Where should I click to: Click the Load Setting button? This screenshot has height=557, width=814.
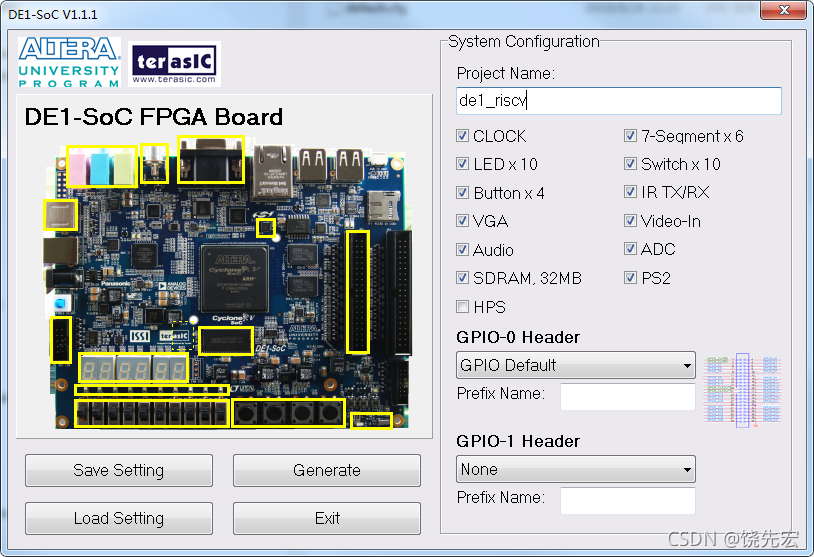tap(119, 518)
